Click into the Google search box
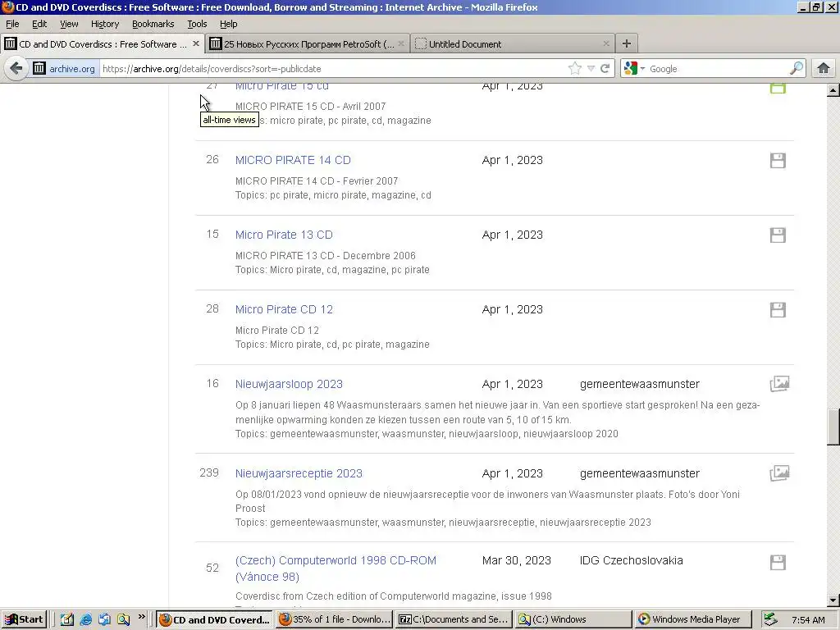This screenshot has height=630, width=840. (x=718, y=69)
